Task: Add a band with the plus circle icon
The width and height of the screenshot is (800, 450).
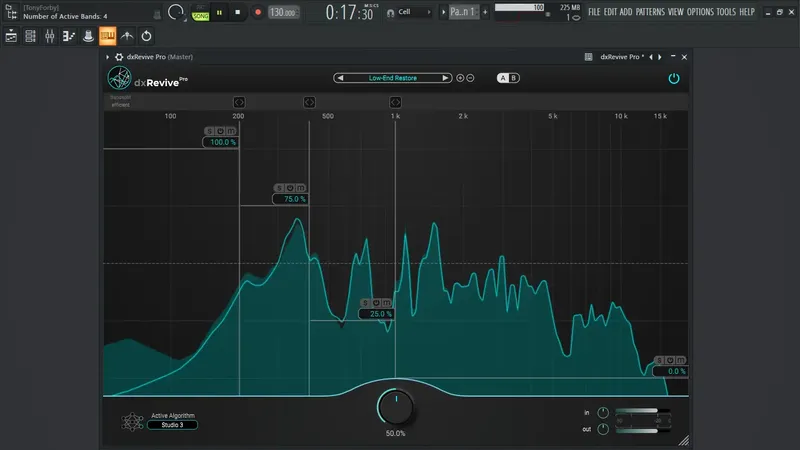Action: coord(460,78)
